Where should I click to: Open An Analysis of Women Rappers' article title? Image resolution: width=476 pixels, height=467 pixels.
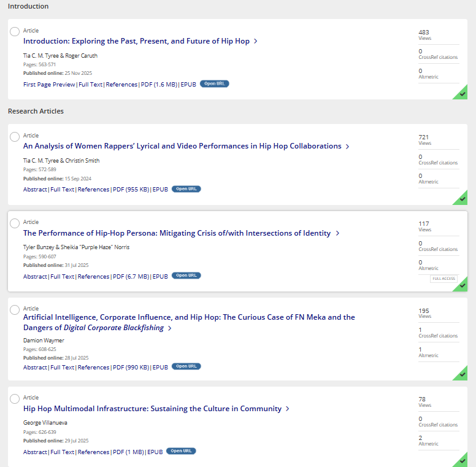182,146
